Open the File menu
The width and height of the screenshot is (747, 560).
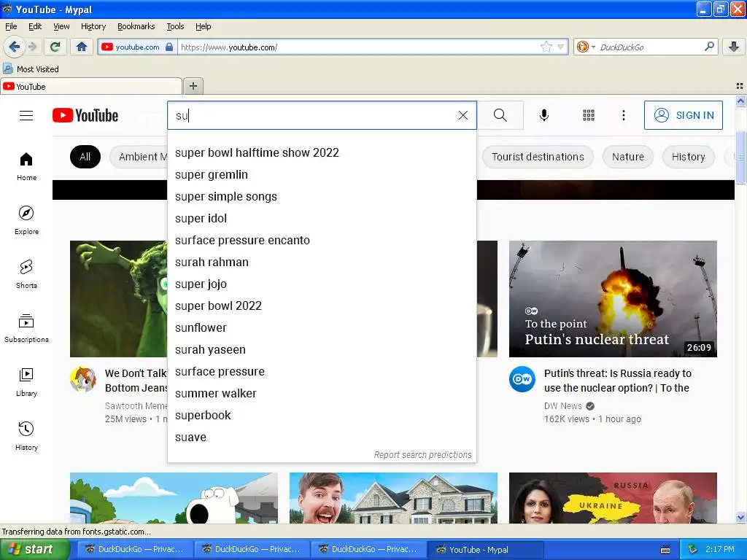[11, 26]
